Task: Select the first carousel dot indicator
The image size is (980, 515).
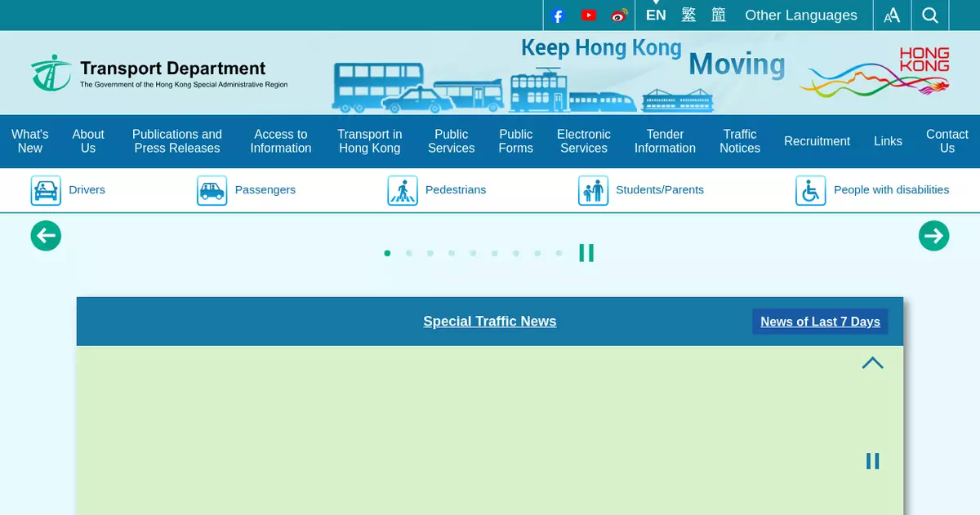Action: coord(387,253)
